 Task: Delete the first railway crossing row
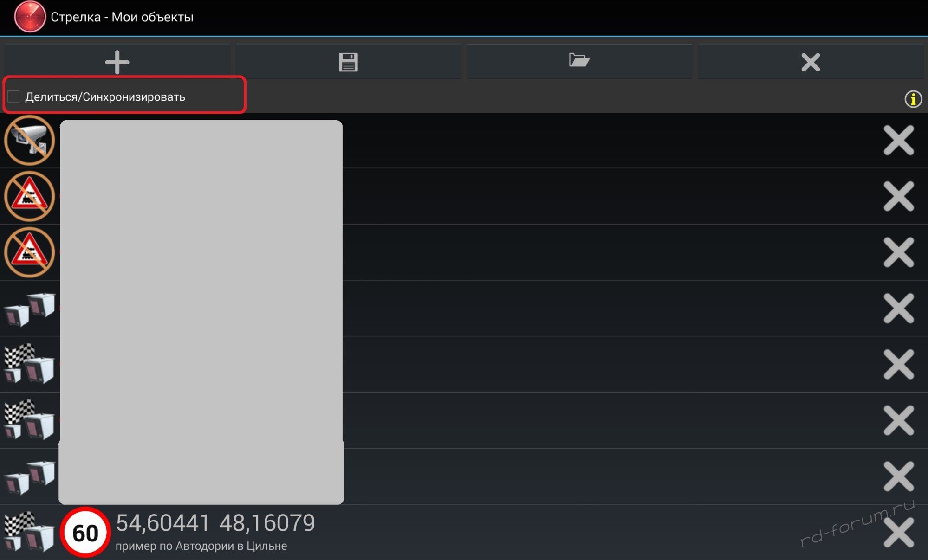pyautogui.click(x=898, y=196)
